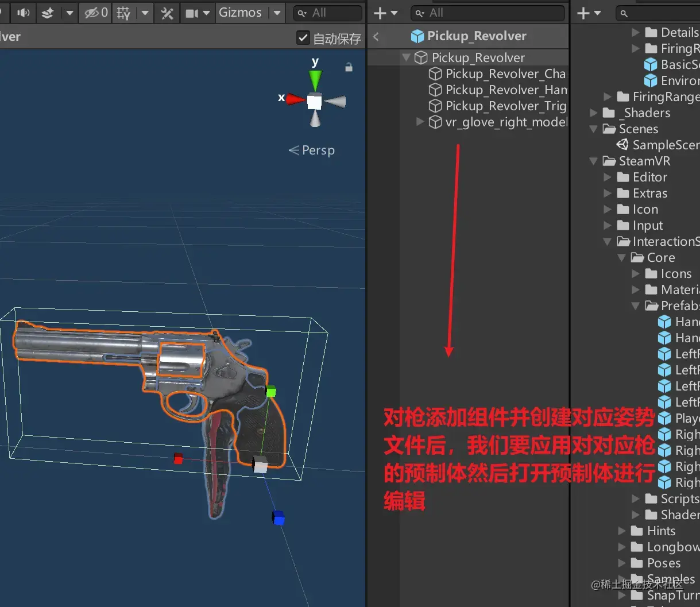Select the SteamVR open-folder icon
700x607 pixels.
(609, 161)
